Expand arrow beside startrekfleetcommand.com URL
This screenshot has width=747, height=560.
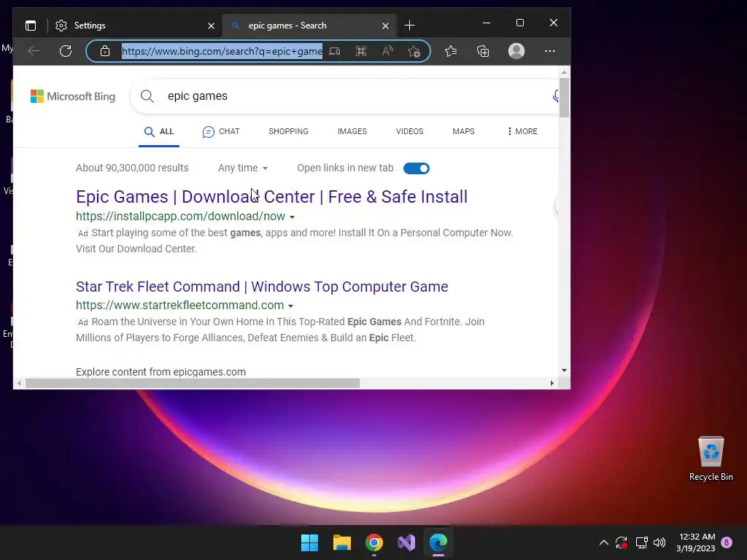(x=290, y=306)
